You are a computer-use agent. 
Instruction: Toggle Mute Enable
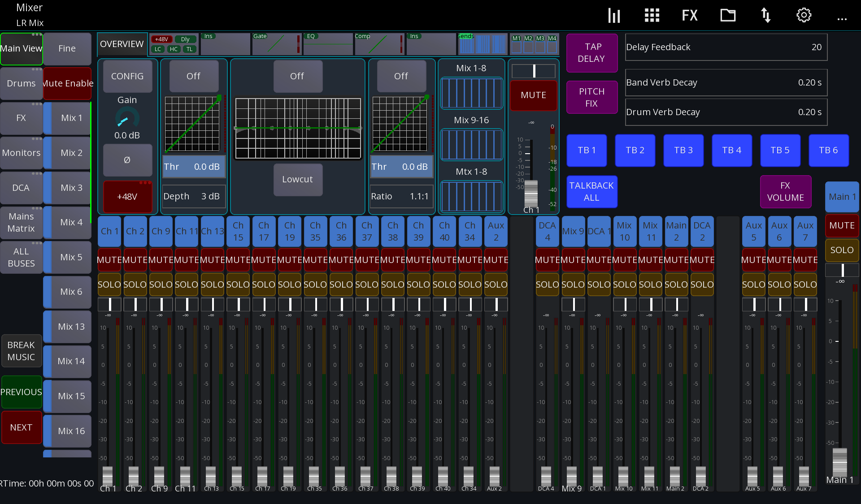pyautogui.click(x=67, y=83)
